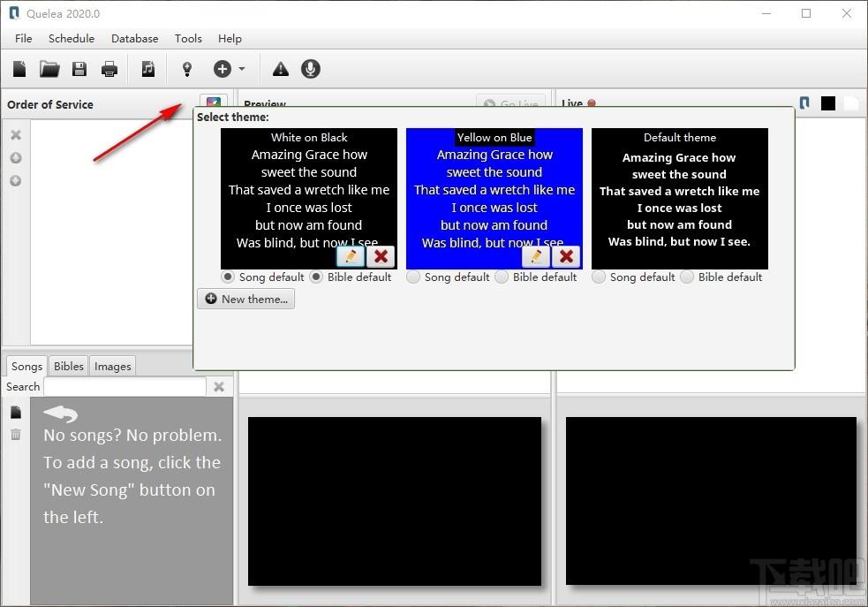Click the warning triangle notice icon

(281, 69)
